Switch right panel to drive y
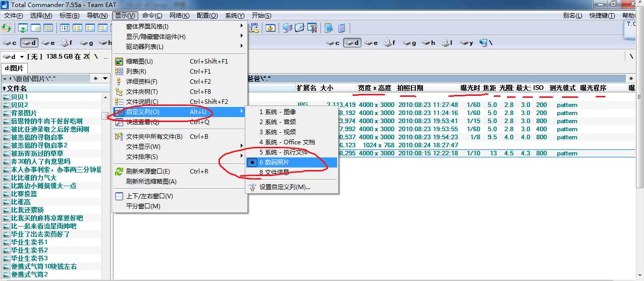This screenshot has height=281, width=644. [x=466, y=43]
